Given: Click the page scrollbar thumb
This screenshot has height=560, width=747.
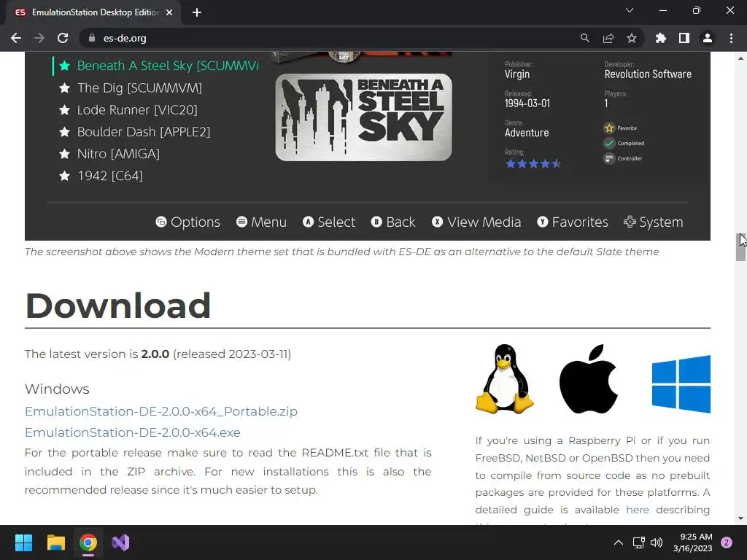Looking at the screenshot, I should pyautogui.click(x=740, y=246).
